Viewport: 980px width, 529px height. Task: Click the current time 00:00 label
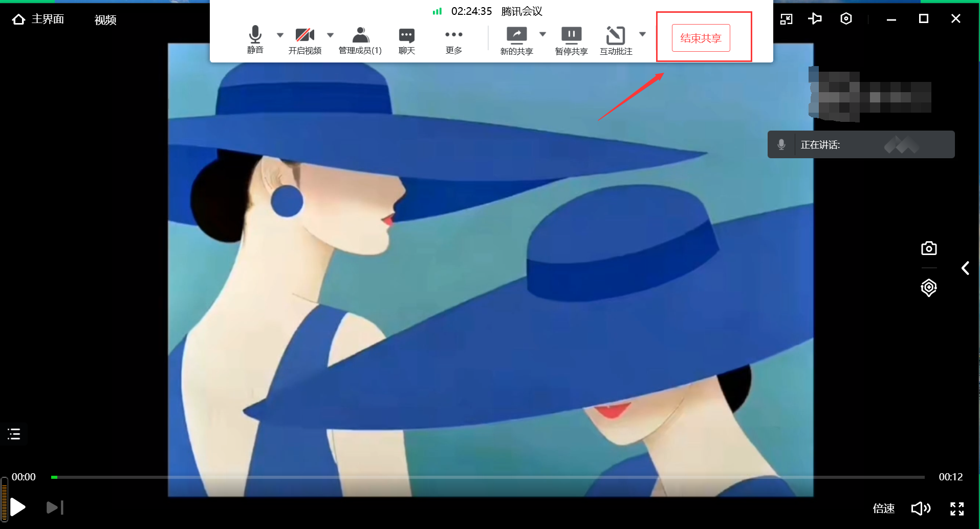24,477
